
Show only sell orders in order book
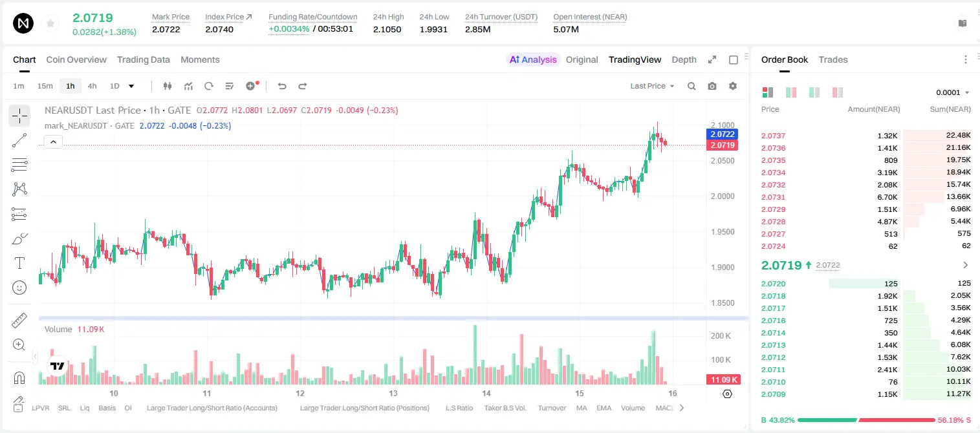(x=838, y=92)
